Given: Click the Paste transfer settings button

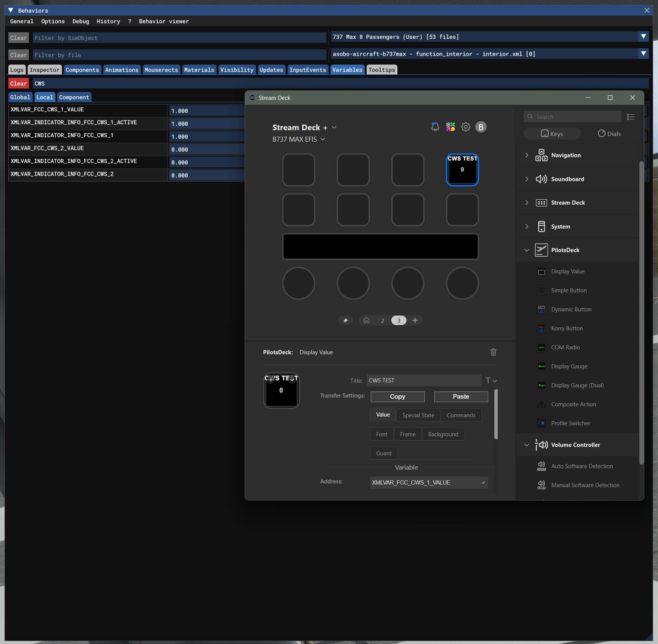Looking at the screenshot, I should (x=461, y=396).
